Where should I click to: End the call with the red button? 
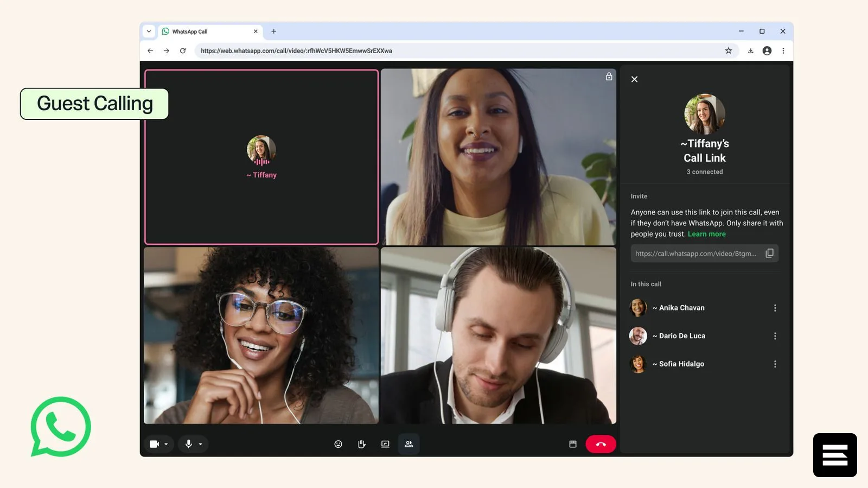click(x=601, y=444)
